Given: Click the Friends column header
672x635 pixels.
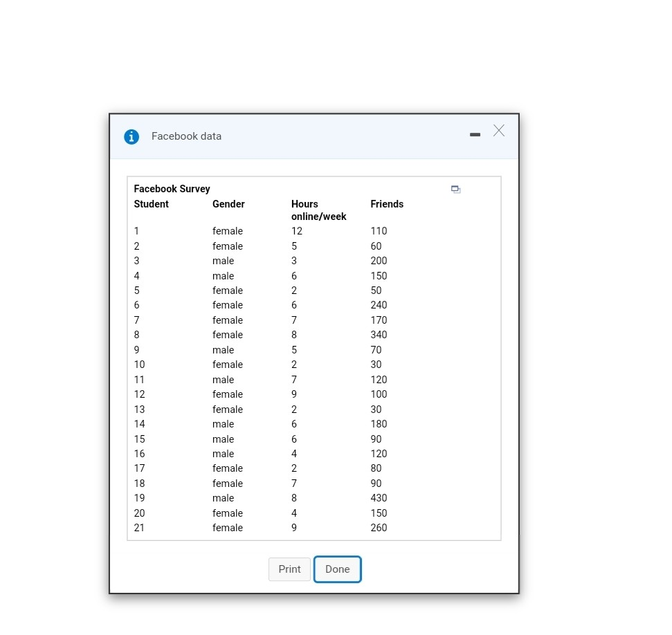Looking at the screenshot, I should click(387, 204).
